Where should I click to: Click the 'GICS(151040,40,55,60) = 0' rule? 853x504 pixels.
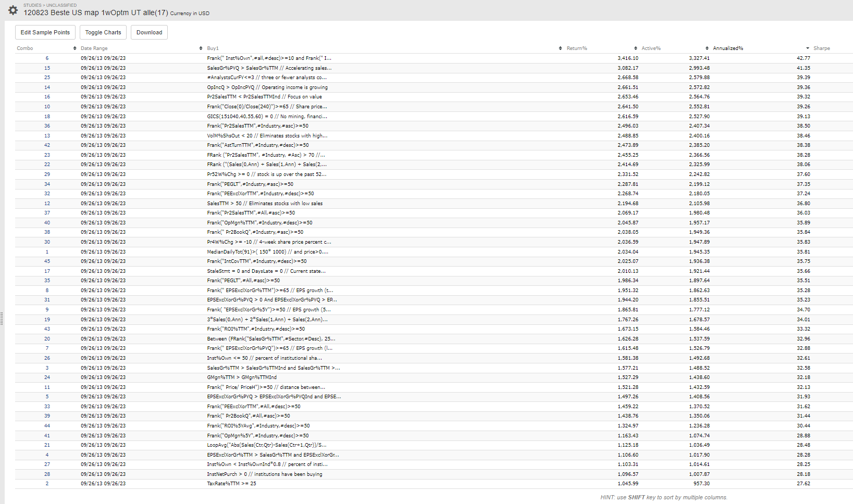[x=267, y=117]
